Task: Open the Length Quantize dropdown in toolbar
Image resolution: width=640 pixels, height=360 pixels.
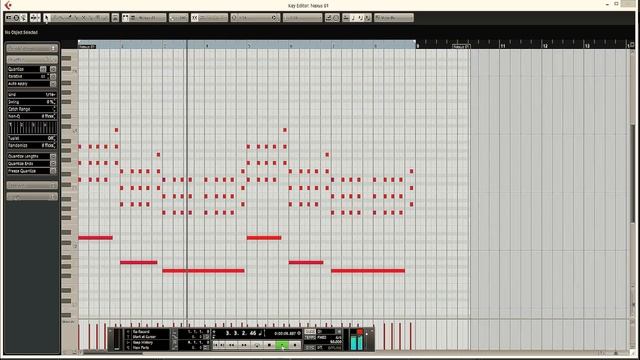Action: (302, 18)
